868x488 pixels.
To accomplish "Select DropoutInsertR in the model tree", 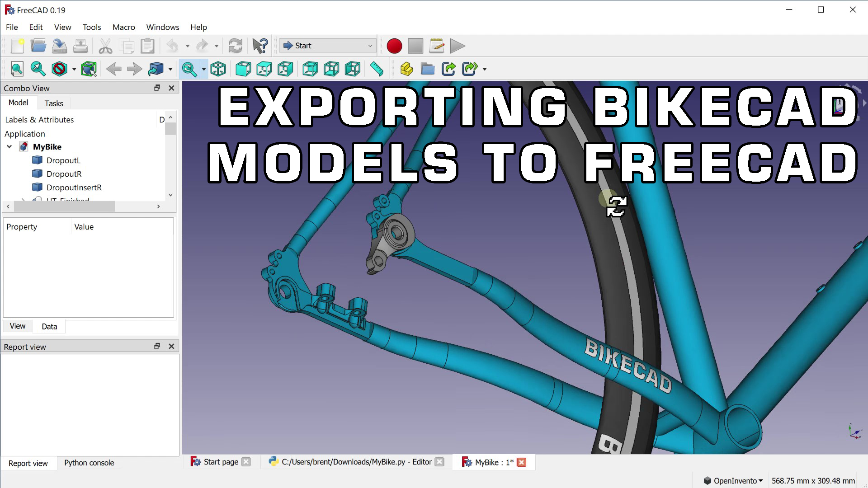I will (x=74, y=188).
